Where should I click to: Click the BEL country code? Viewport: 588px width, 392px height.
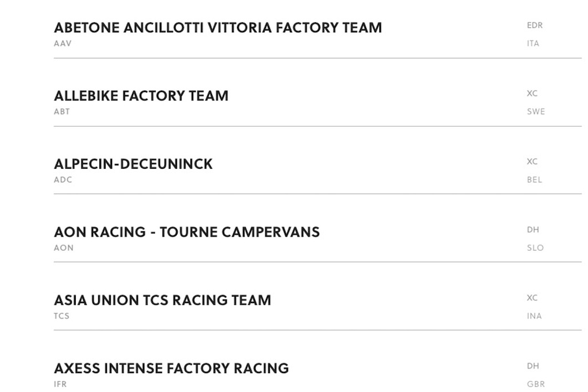(534, 180)
